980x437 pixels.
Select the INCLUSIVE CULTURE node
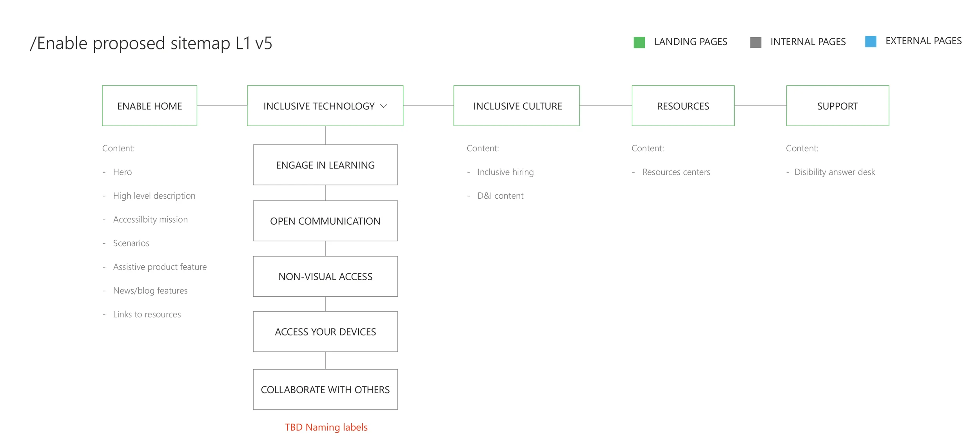point(517,105)
